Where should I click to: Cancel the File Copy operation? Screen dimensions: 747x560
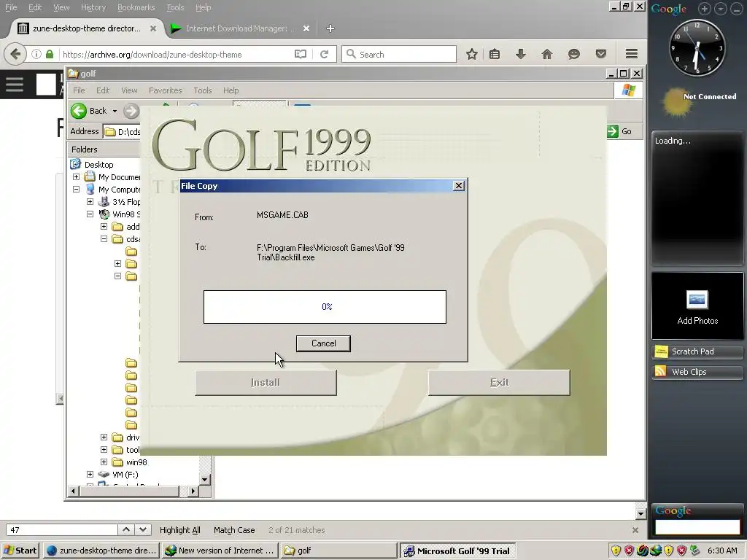coord(323,343)
